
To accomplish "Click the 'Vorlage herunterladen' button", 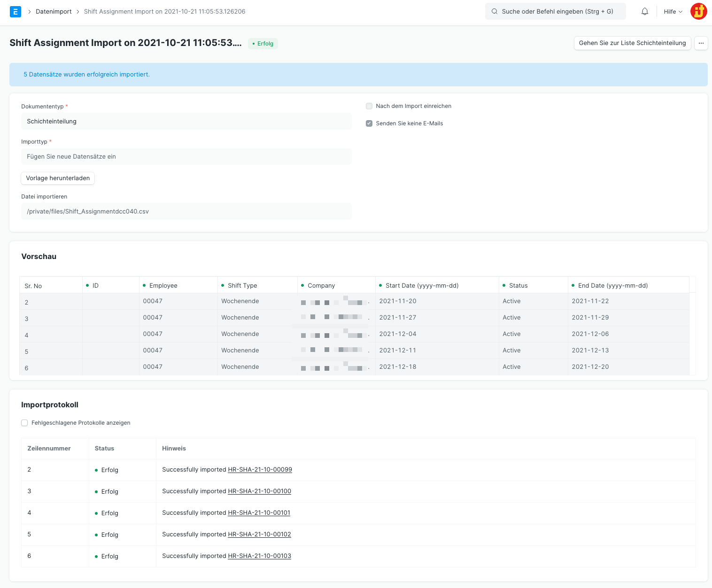I will point(58,178).
